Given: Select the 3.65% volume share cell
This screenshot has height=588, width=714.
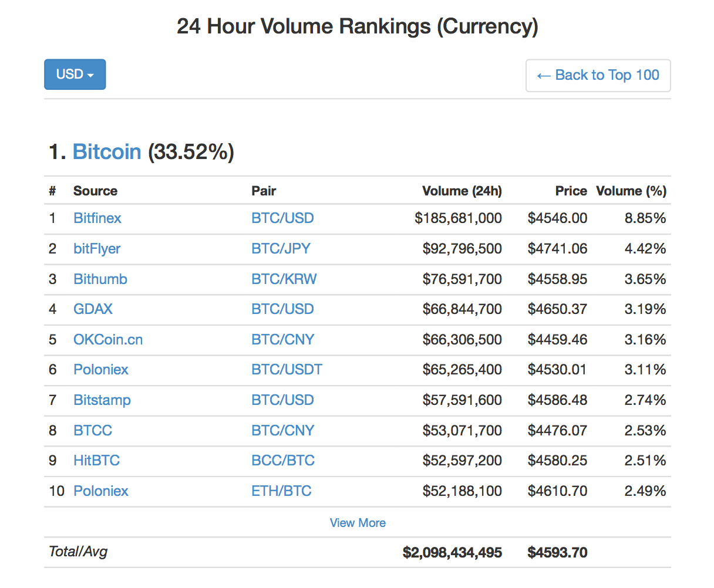Looking at the screenshot, I should click(645, 279).
